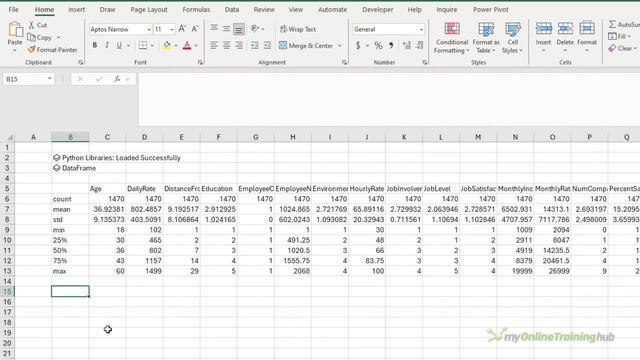Apply cell borders icon

pyautogui.click(x=142, y=45)
